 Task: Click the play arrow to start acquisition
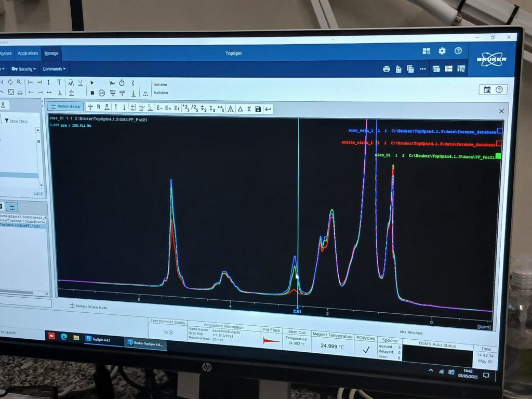92,83
